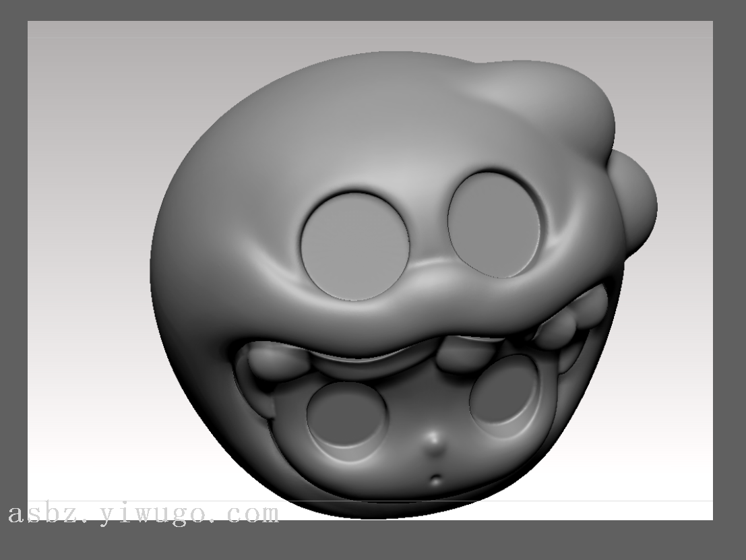746x560 pixels.
Task: Click the asbz.yiwugo.com watermark text
Action: click(144, 514)
